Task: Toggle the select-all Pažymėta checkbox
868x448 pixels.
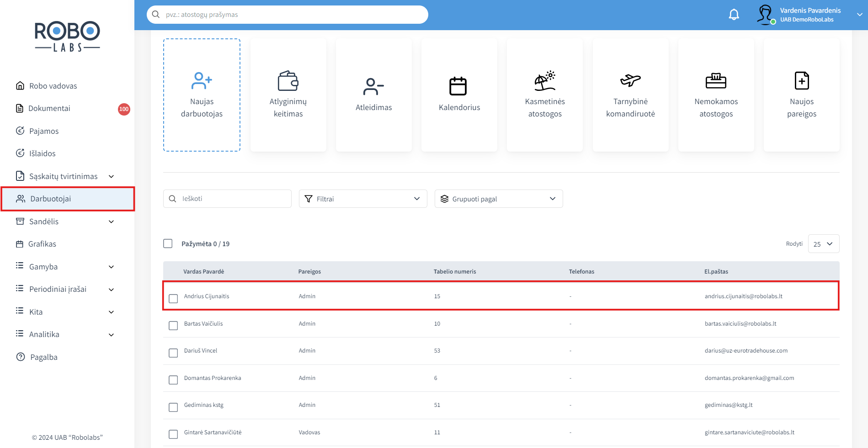Action: point(168,243)
